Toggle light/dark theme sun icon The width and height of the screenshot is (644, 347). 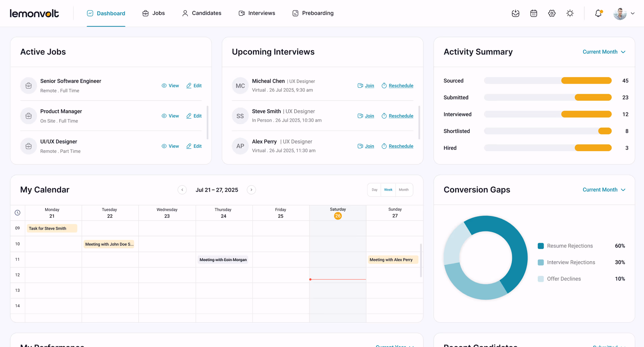[x=570, y=13]
